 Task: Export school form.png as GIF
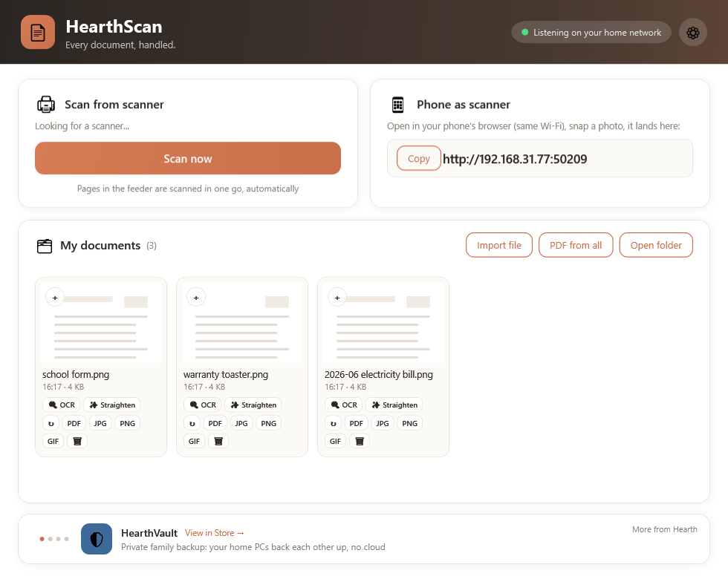(53, 441)
